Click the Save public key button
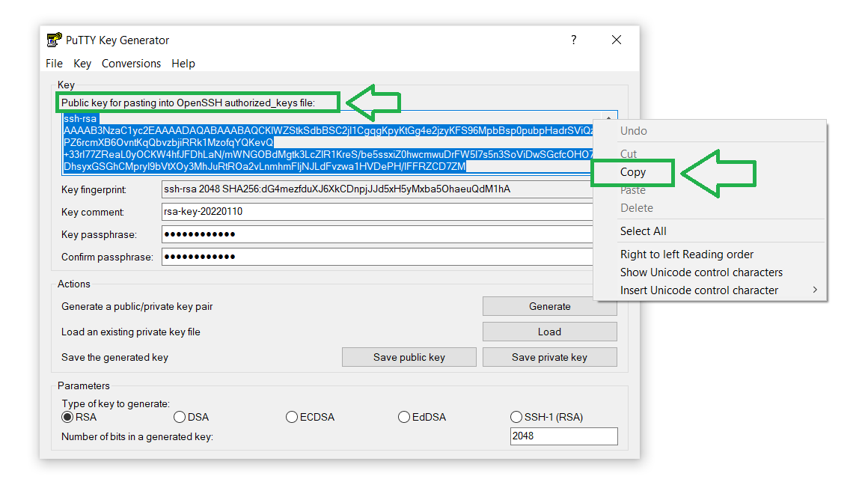868x491 pixels. (x=409, y=357)
